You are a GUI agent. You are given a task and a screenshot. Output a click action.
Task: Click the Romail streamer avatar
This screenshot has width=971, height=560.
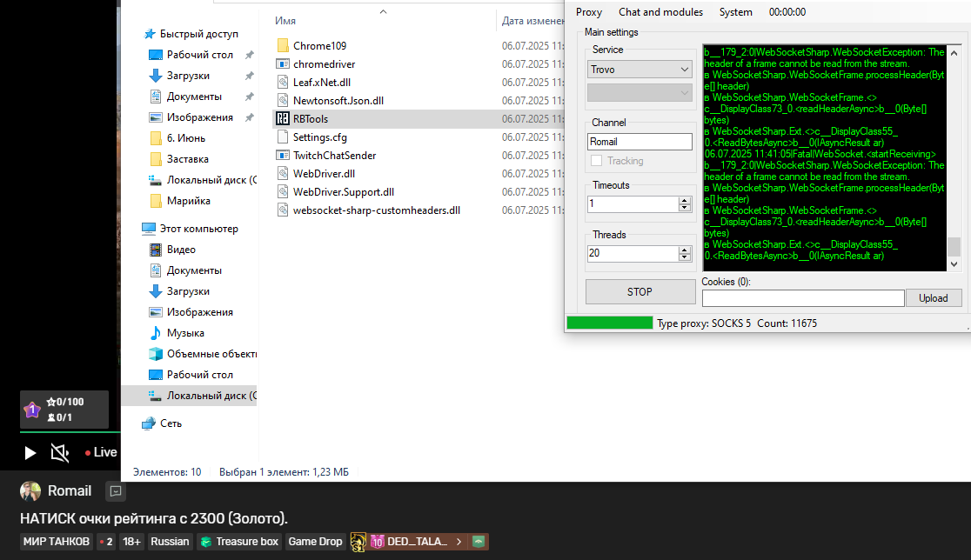coord(30,491)
